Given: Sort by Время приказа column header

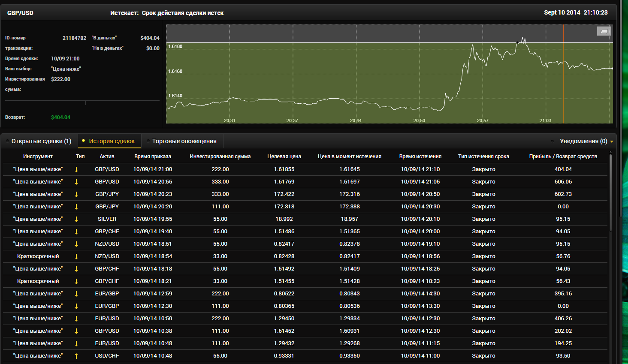Looking at the screenshot, I should pyautogui.click(x=153, y=156).
